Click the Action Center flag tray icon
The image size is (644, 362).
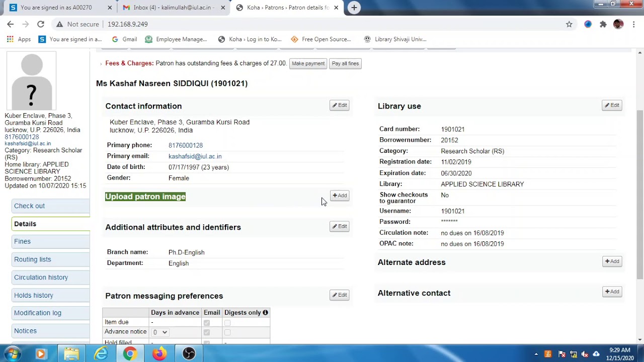tap(562, 354)
